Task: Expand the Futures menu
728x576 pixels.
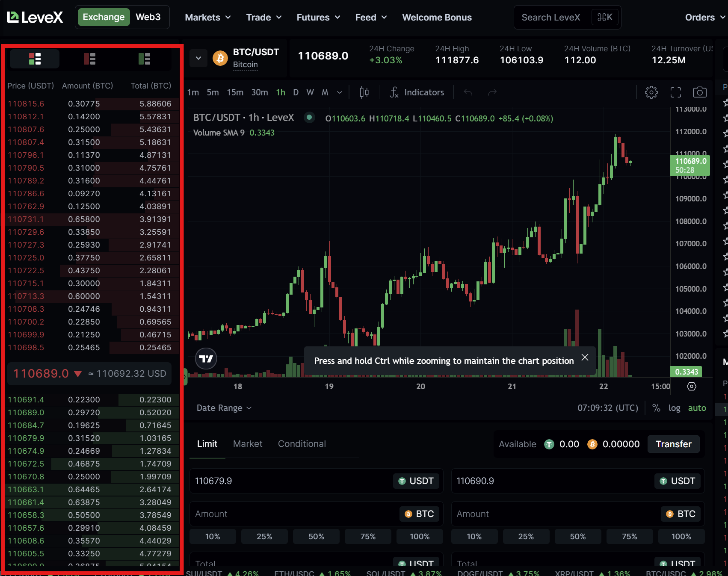Action: [318, 18]
